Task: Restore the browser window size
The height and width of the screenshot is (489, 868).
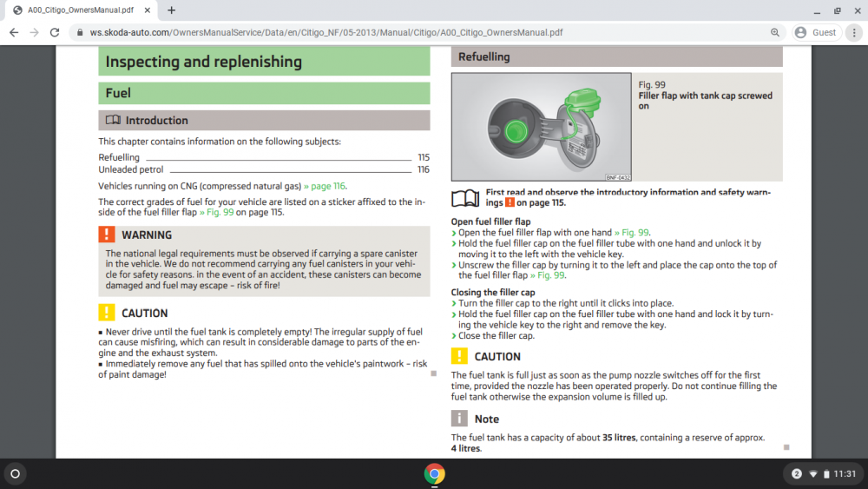Action: click(838, 10)
